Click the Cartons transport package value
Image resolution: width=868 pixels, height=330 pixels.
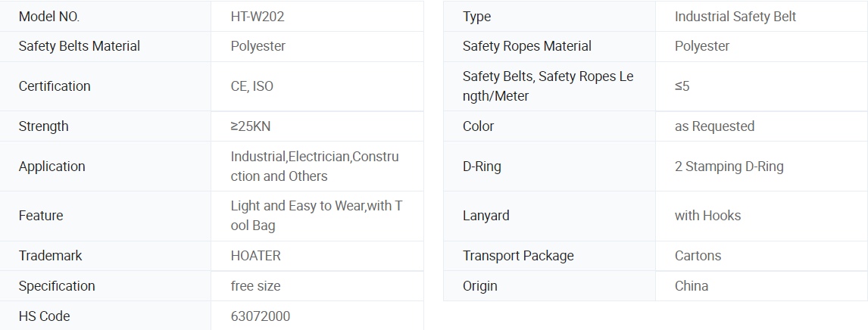point(698,256)
